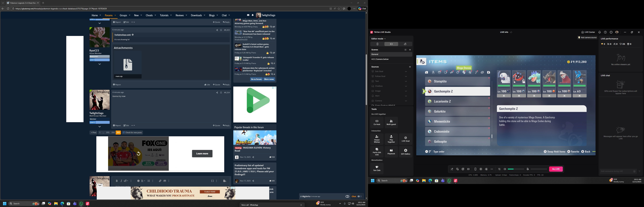Select portrait phone layout mode
The height and width of the screenshot is (207, 644).
[377, 44]
